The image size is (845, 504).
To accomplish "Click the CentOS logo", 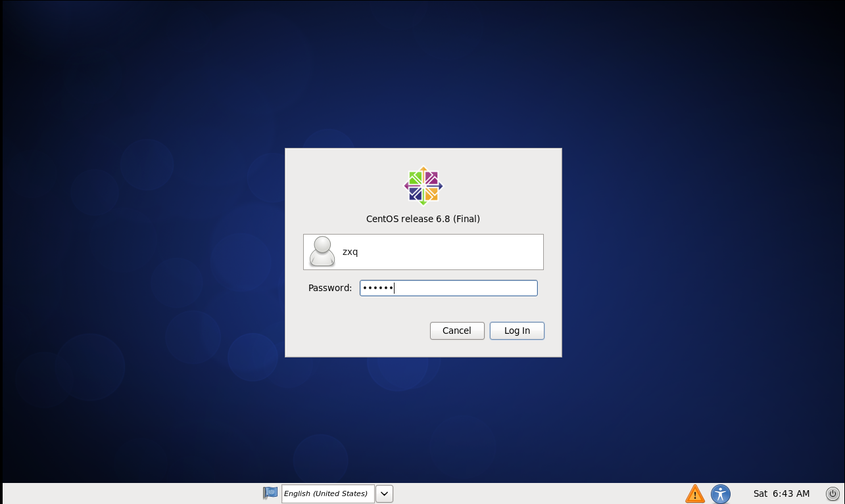I will click(423, 186).
